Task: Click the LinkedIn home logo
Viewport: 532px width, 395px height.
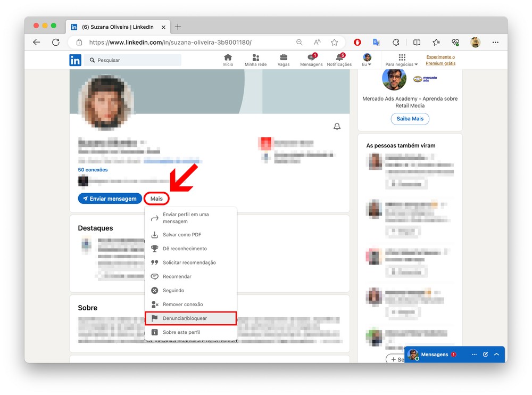Action: [76, 60]
